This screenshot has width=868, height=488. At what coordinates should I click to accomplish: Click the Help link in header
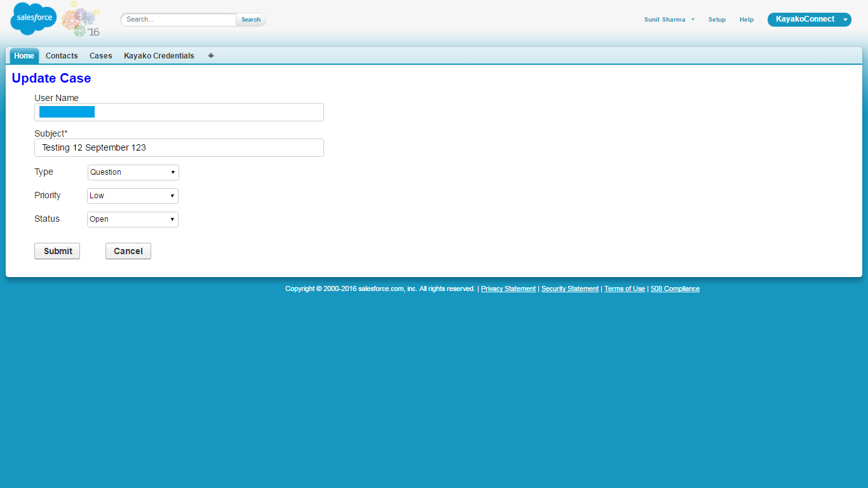747,20
